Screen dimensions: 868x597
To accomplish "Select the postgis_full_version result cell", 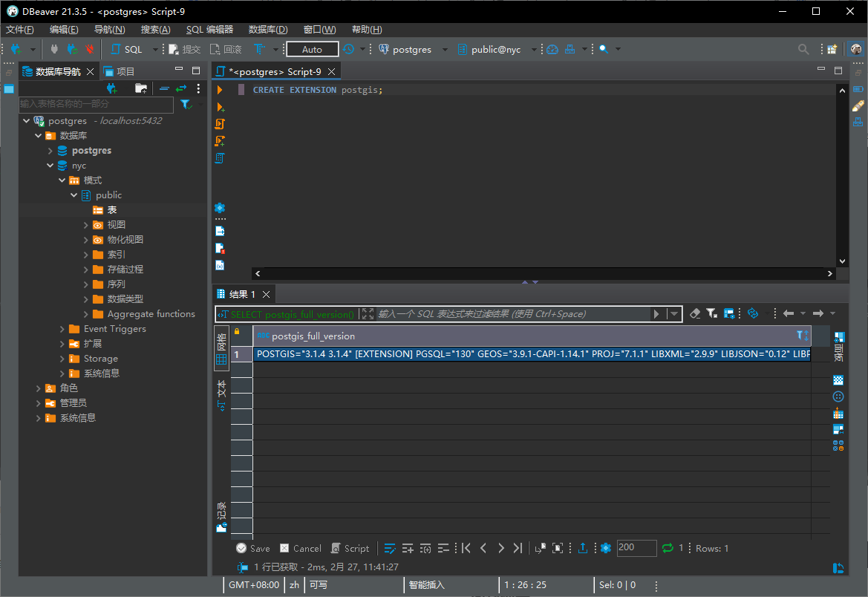I will coord(532,354).
